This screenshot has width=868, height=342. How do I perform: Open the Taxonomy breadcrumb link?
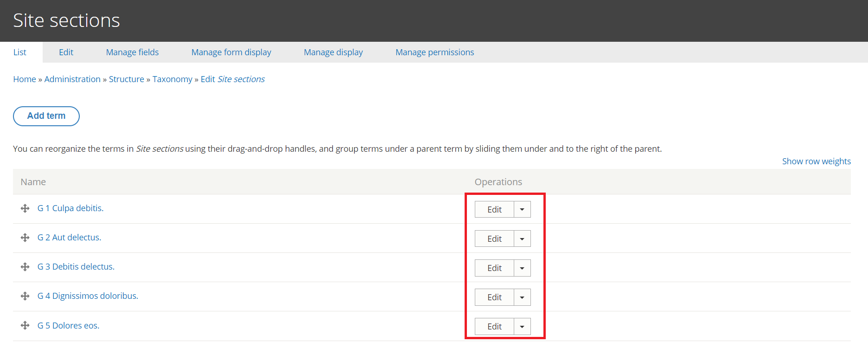click(x=172, y=79)
